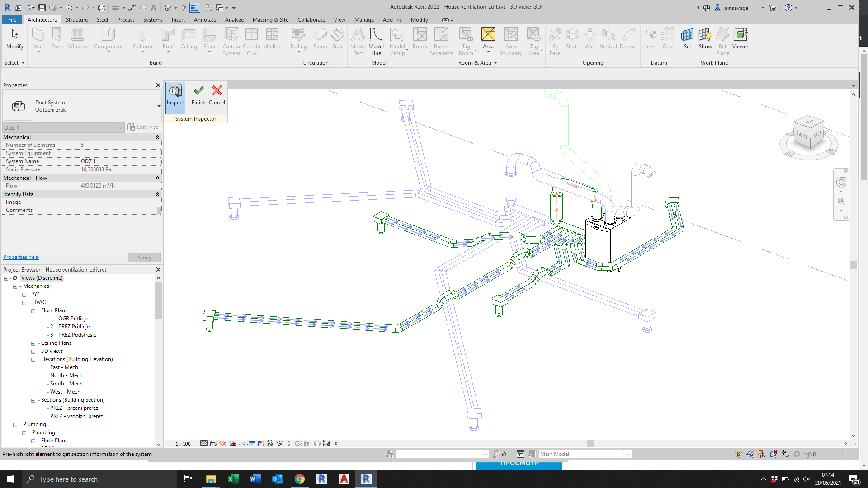Toggle Sun Path off icon
The image size is (868, 488).
pos(222,443)
